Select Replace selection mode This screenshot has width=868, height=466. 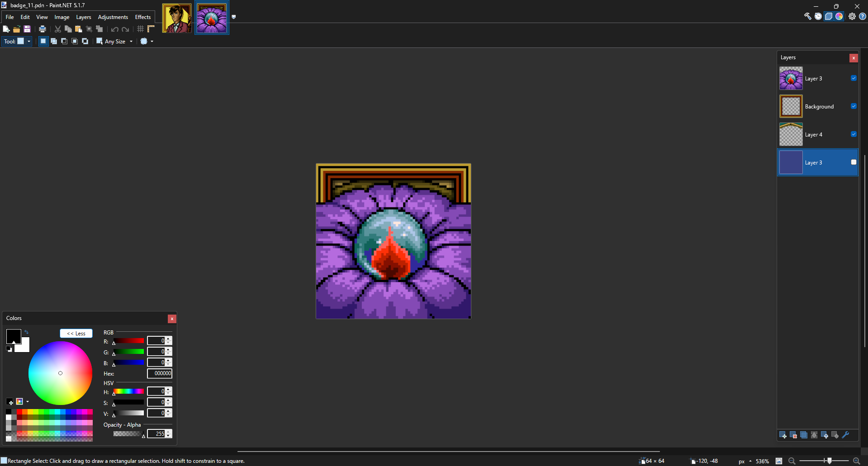tap(43, 41)
